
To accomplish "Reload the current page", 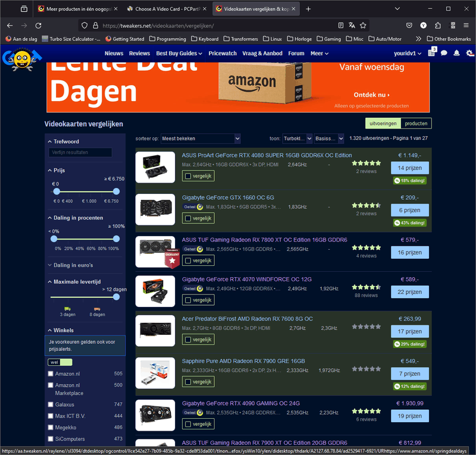I will pyautogui.click(x=38, y=26).
